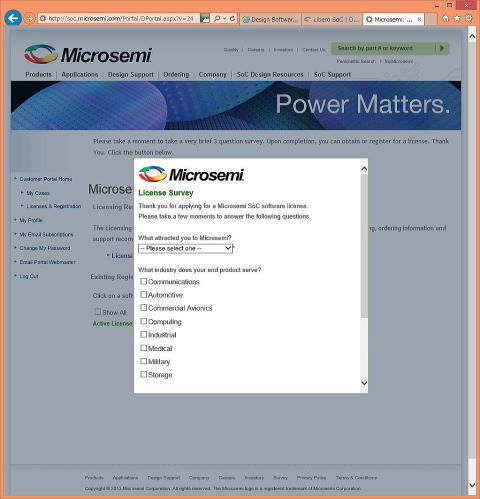Click the compatibility view icon in address bar

tap(205, 18)
